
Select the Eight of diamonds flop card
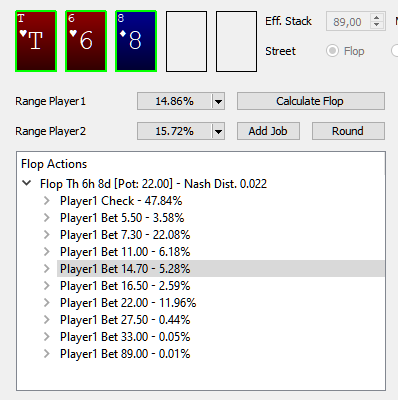pyautogui.click(x=136, y=41)
